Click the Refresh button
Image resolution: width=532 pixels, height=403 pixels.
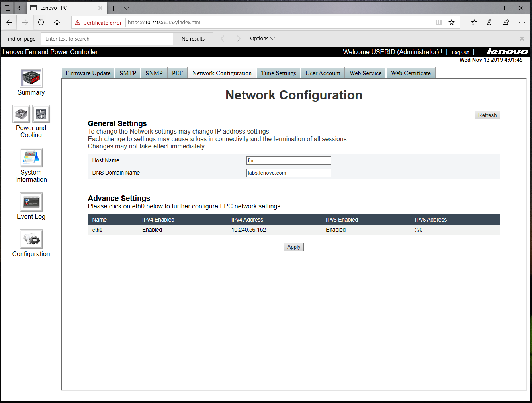point(487,115)
